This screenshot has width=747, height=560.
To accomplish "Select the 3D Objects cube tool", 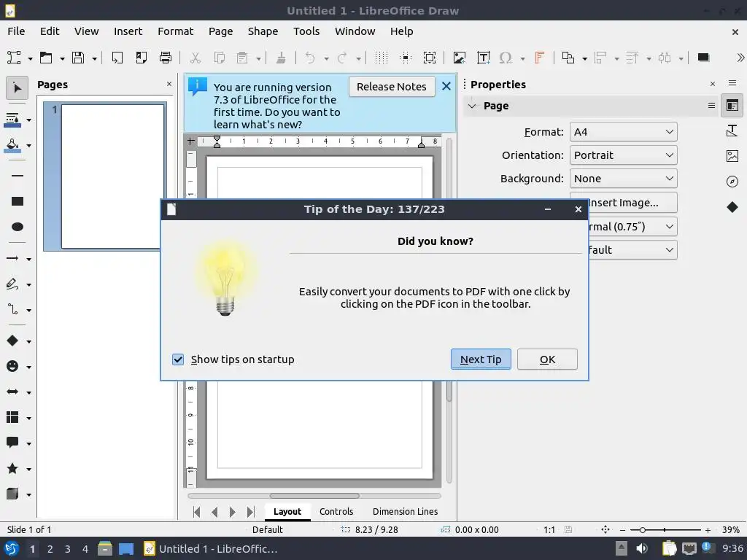I will point(12,494).
